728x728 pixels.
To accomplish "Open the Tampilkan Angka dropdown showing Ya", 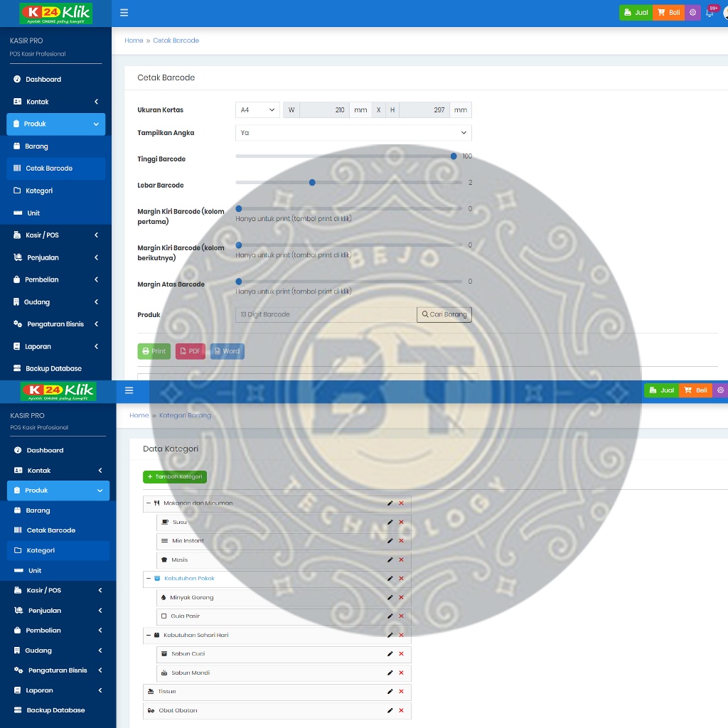I will coord(353,133).
